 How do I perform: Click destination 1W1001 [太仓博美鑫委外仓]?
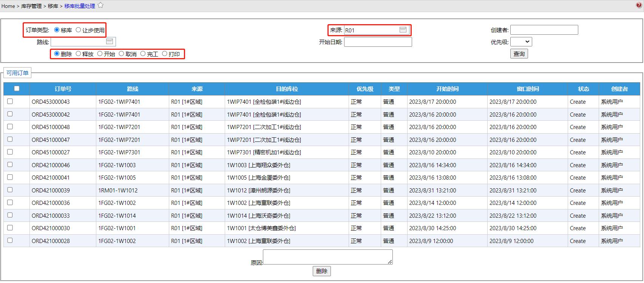tap(261, 228)
